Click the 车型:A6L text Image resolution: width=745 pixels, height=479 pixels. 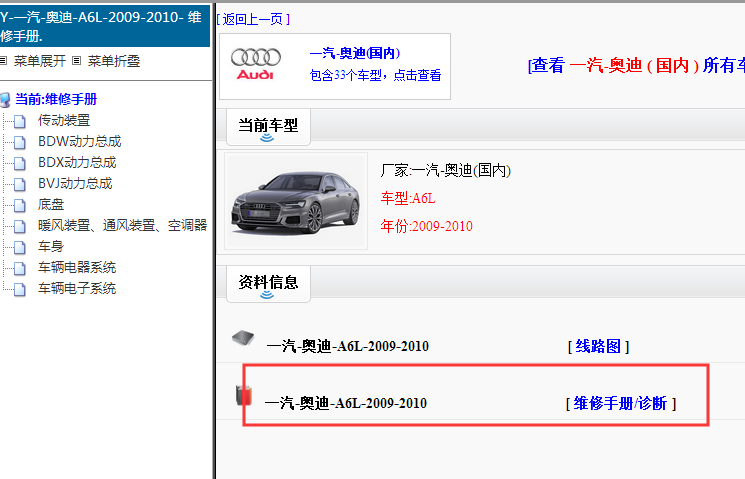408,198
